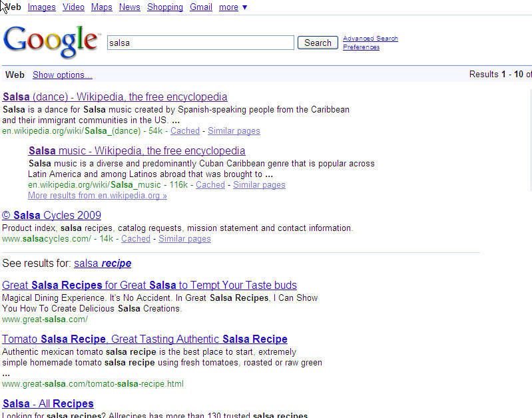Open the '© Salsa Cycles 2009' result
Screen dimensions: 532x418
pyautogui.click(x=51, y=215)
